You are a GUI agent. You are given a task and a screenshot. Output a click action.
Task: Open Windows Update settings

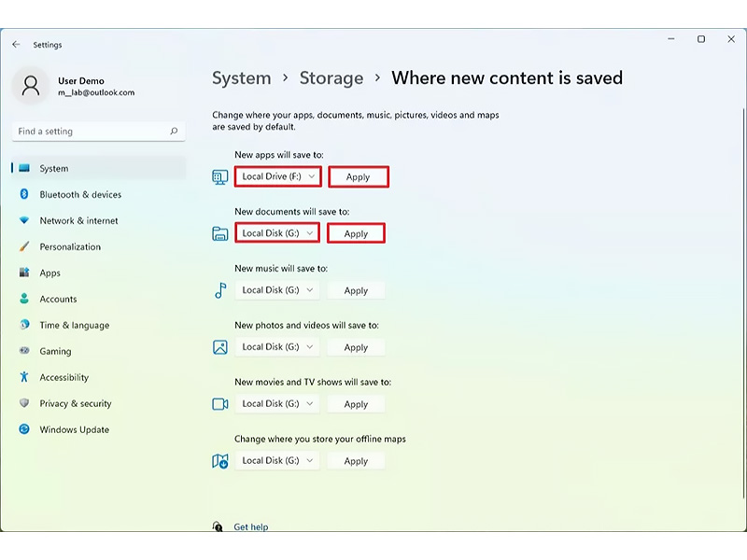tap(99, 429)
